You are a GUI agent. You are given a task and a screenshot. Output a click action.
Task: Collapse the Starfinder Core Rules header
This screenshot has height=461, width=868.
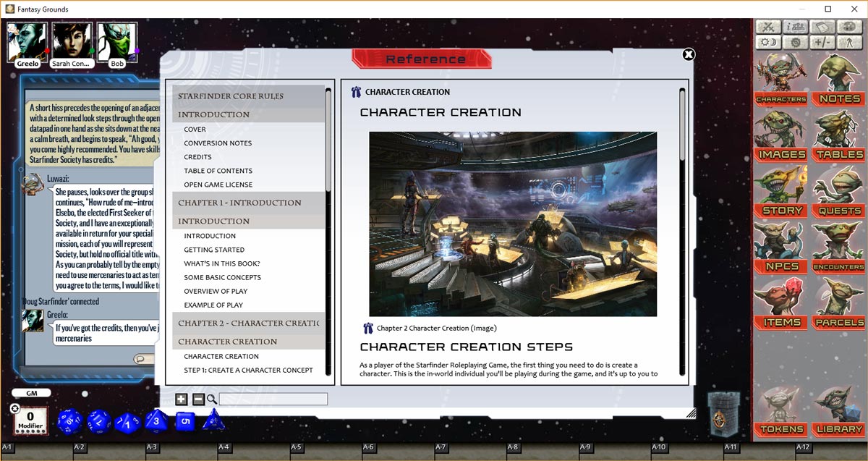pyautogui.click(x=248, y=96)
